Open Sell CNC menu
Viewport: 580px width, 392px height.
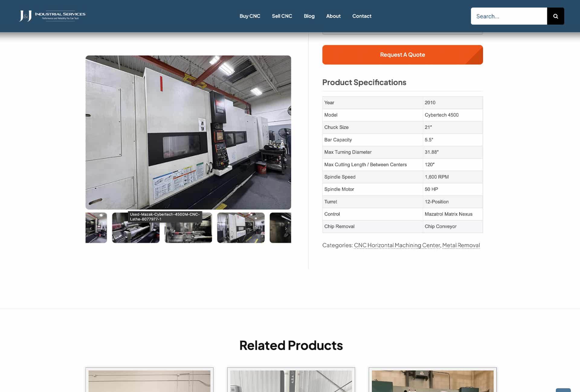pos(282,16)
